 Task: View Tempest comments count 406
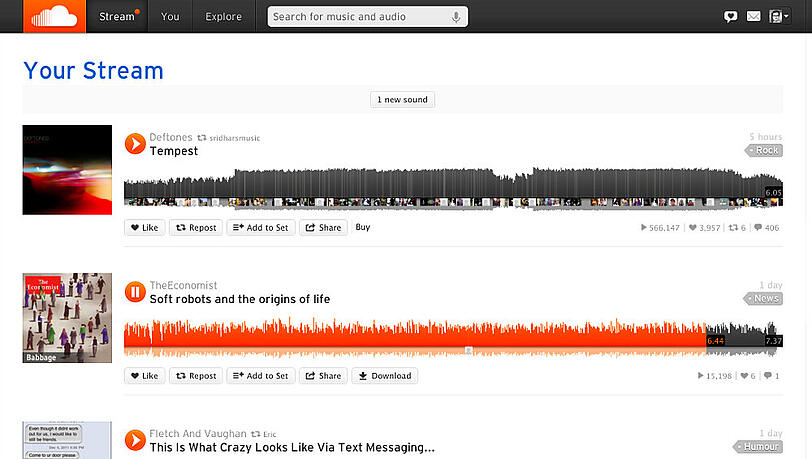click(766, 228)
